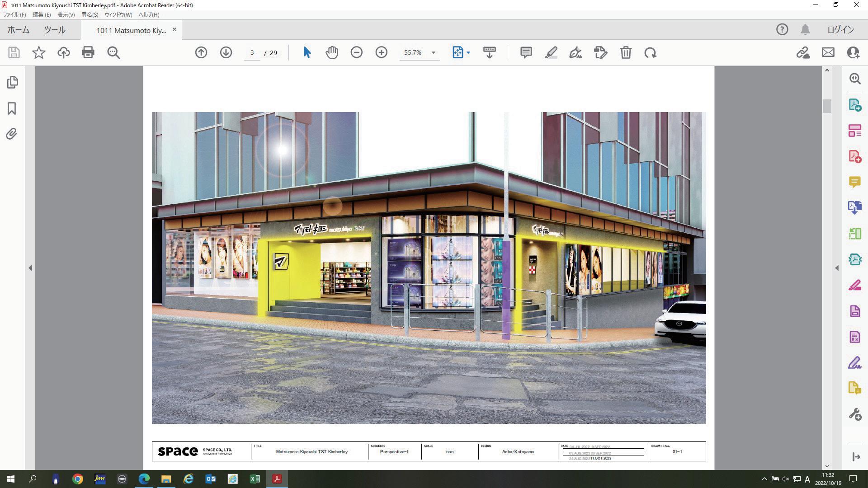Image resolution: width=868 pixels, height=488 pixels.
Task: Open the notifications bell
Action: coord(805,30)
